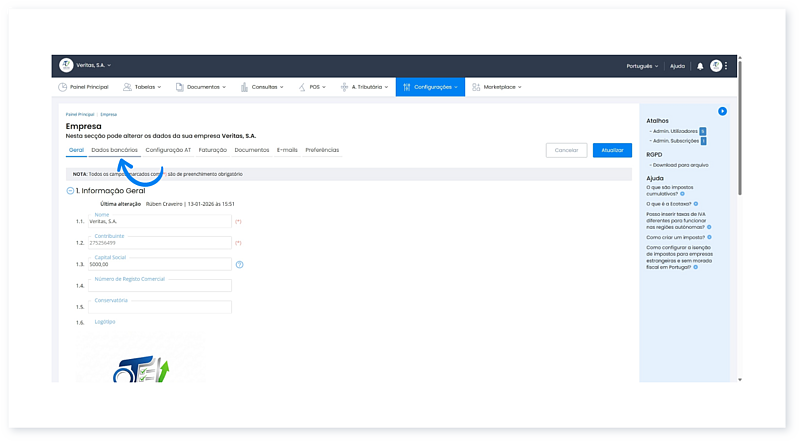Open help 'O que são impostos cumulativos?'
800x442 pixels.
click(x=669, y=190)
